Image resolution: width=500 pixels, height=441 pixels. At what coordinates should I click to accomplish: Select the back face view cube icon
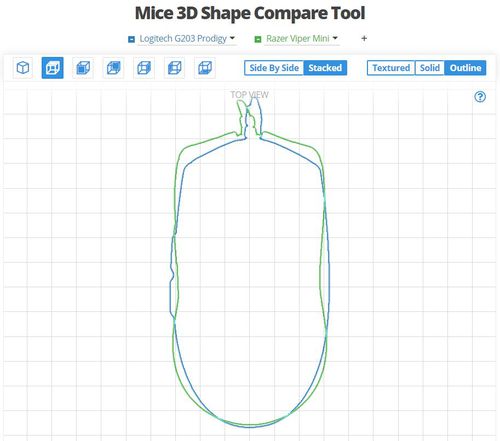[113, 68]
